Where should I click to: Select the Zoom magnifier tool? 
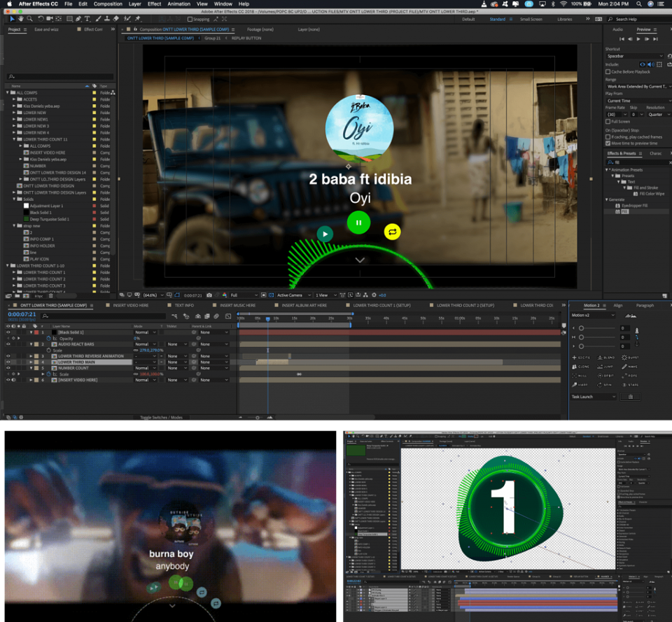click(29, 19)
